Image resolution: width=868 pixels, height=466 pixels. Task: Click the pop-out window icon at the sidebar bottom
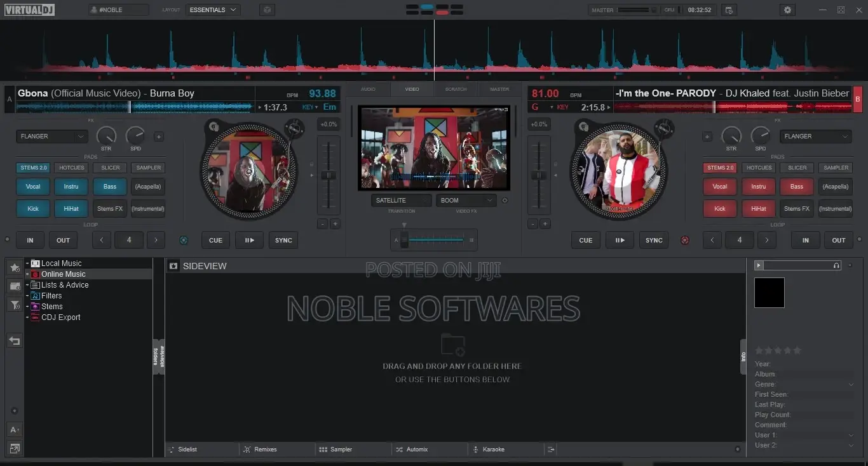coord(15,448)
